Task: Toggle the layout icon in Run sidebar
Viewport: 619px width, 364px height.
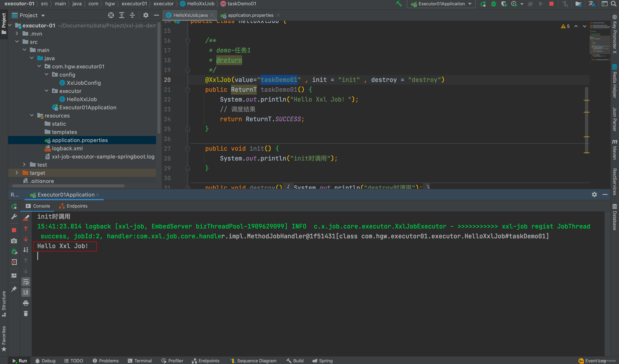Action: [x=14, y=275]
